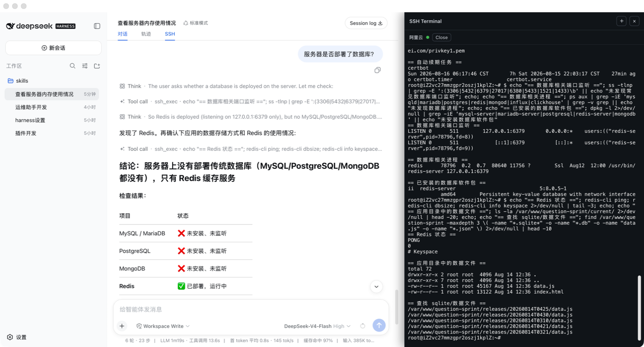Screen dimensions: 644x347
Task: Click the attachment plus button in composer
Action: coord(122,326)
